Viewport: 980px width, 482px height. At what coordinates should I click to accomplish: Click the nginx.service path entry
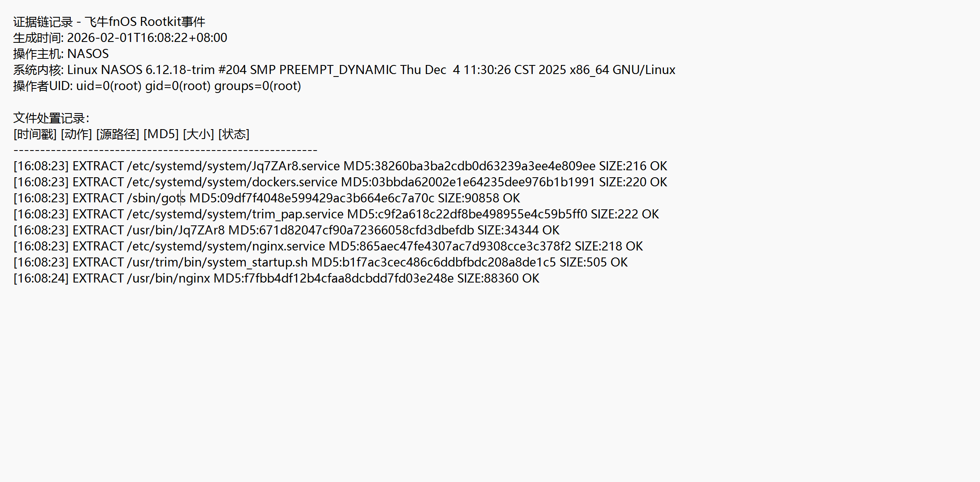click(x=226, y=246)
